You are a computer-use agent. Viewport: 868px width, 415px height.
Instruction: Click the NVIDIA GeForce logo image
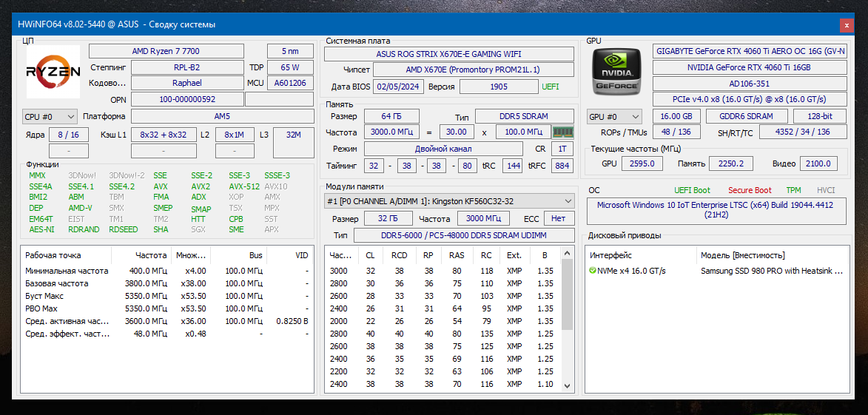coord(616,71)
